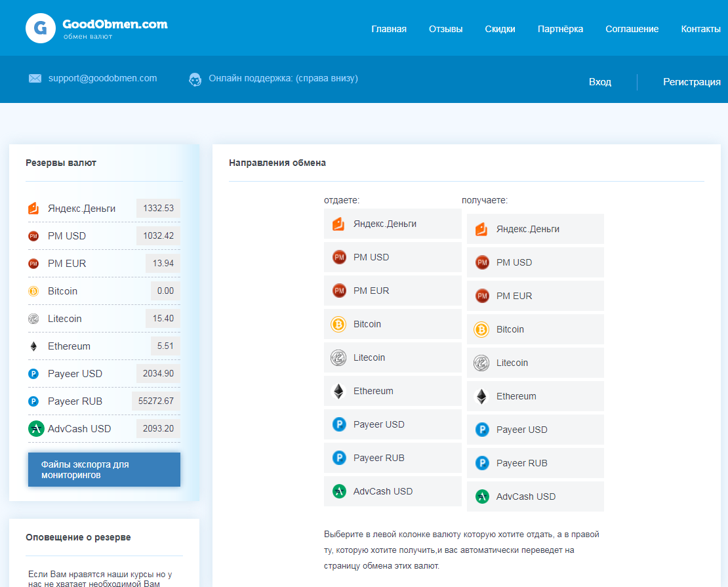The width and height of the screenshot is (728, 587).
Task: Select PM USD in получаете column
Action: pos(535,262)
